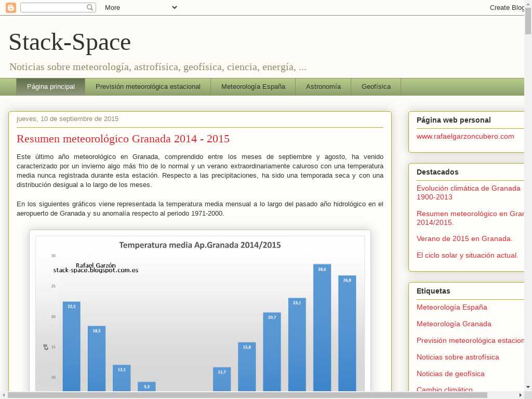This screenshot has width=532, height=399.
Task: Click the vertical scrollbar thumb
Action: 528,21
